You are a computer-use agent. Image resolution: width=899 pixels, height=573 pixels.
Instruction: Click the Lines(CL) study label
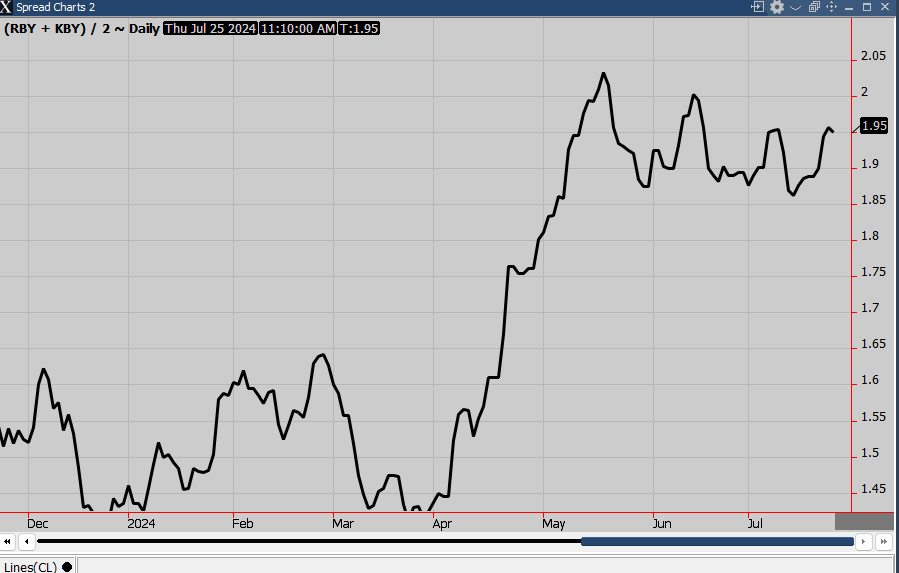point(30,567)
